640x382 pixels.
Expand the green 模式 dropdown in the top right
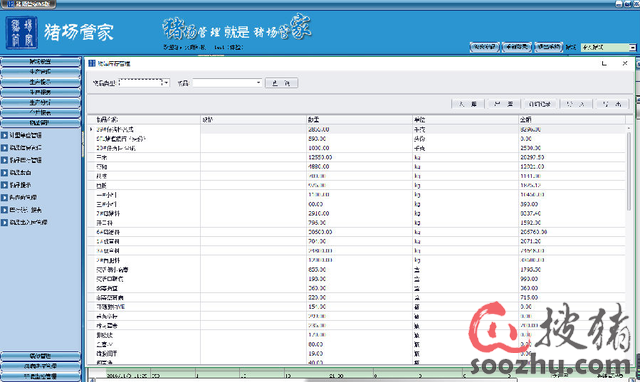point(632,47)
